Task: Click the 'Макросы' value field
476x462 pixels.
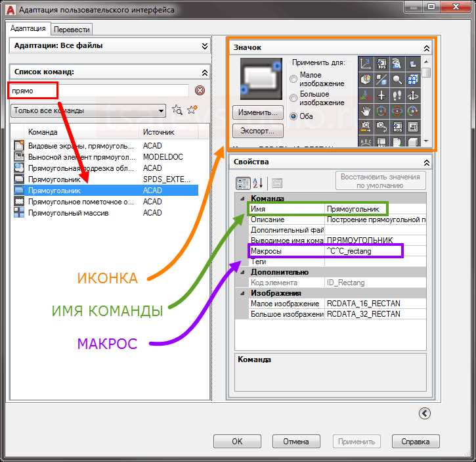Action: coord(363,250)
